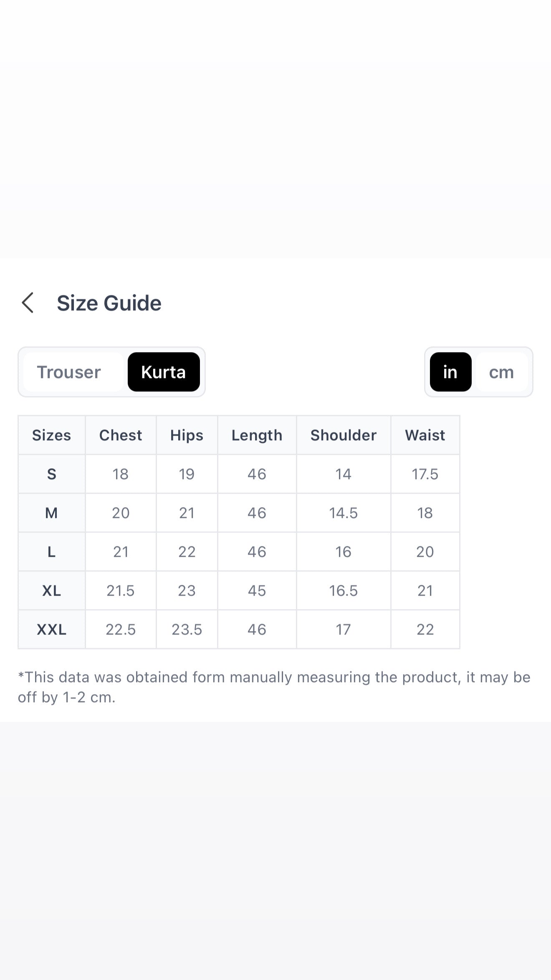The height and width of the screenshot is (980, 551).
Task: Select the L size row label
Action: [52, 552]
